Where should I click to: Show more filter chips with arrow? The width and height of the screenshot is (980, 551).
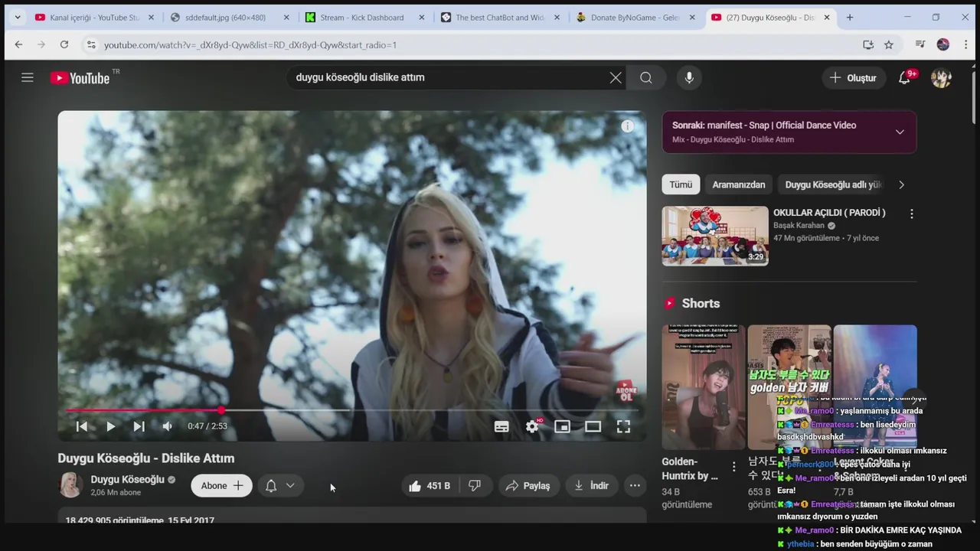[x=901, y=184]
